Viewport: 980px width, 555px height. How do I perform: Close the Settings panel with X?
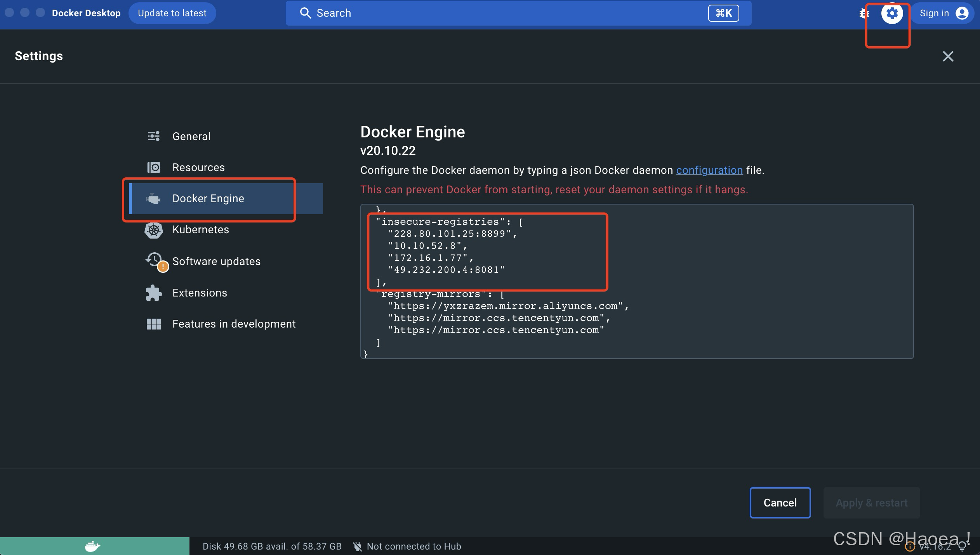point(948,56)
